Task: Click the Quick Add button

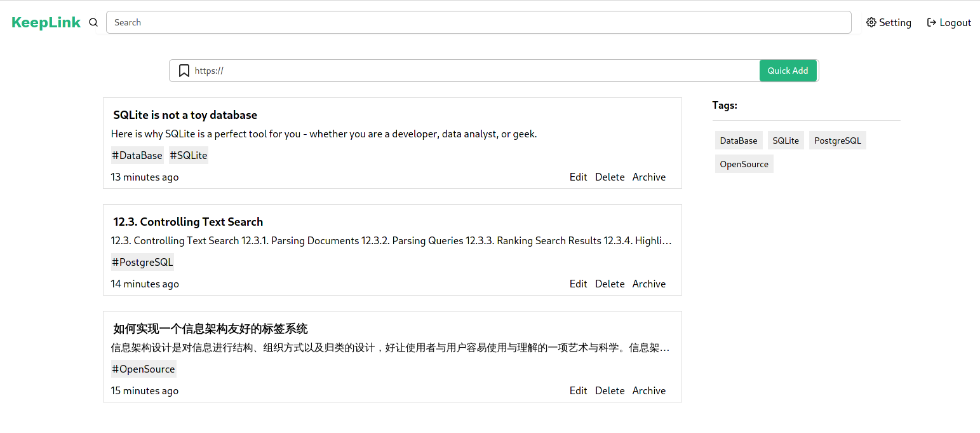Action: coord(788,71)
